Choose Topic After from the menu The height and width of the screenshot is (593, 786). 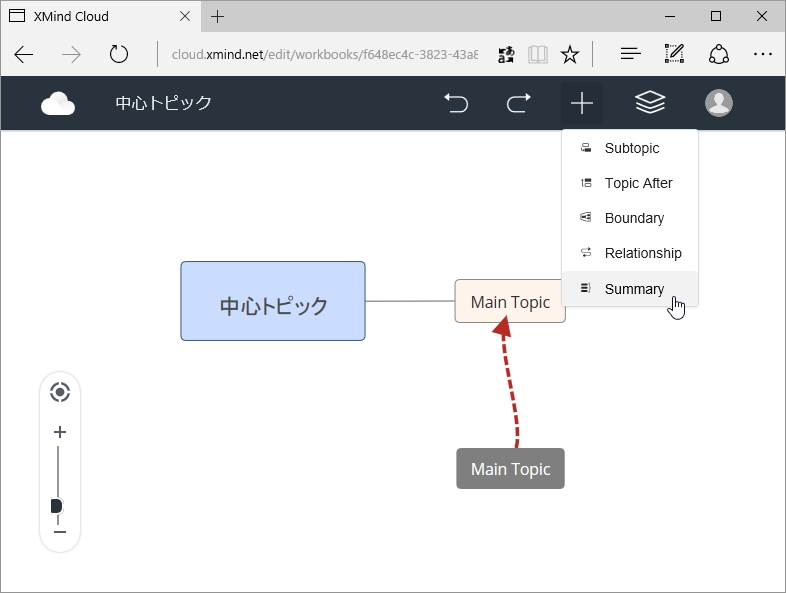(x=630, y=183)
